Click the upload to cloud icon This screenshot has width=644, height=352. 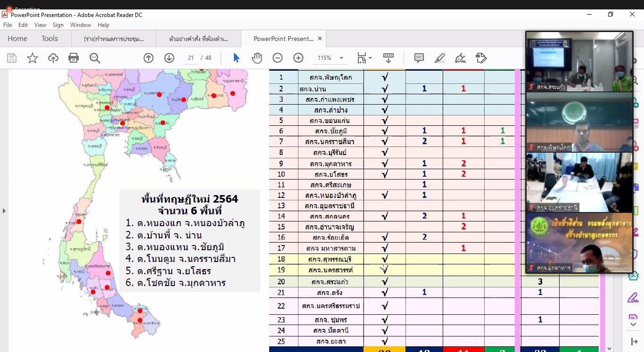53,58
